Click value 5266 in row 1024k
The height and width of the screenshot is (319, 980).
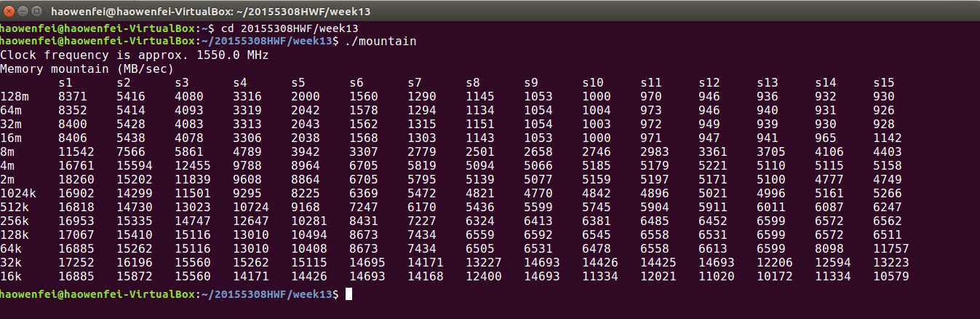(x=888, y=194)
